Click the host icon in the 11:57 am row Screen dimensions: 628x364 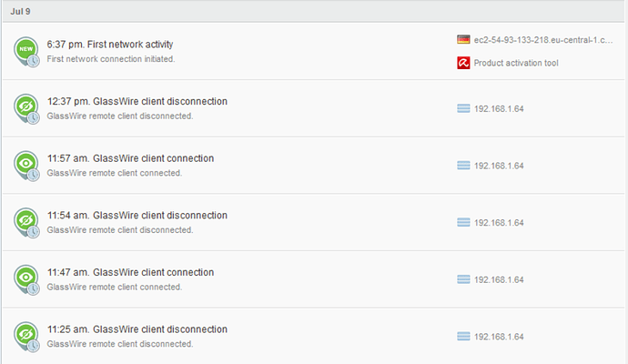click(463, 166)
